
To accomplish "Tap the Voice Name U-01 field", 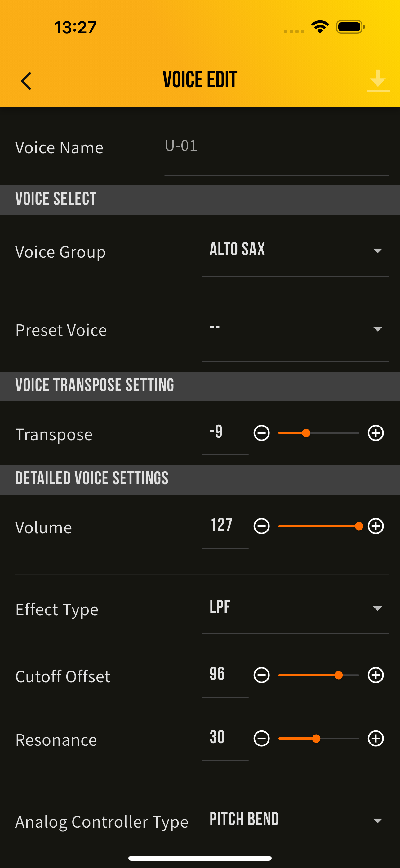I will pyautogui.click(x=276, y=151).
